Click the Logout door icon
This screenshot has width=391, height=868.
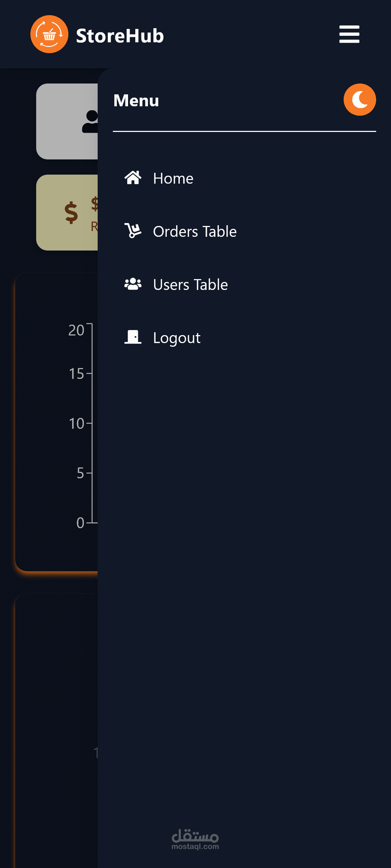coord(133,337)
